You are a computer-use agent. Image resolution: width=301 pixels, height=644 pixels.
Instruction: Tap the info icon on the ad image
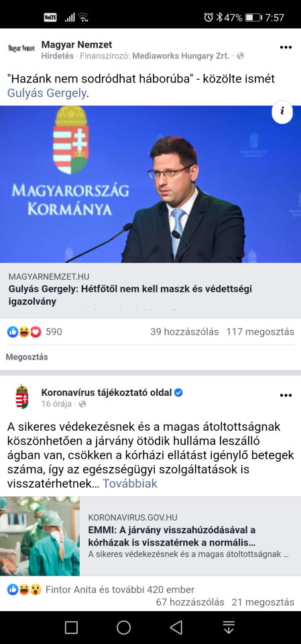(x=282, y=112)
